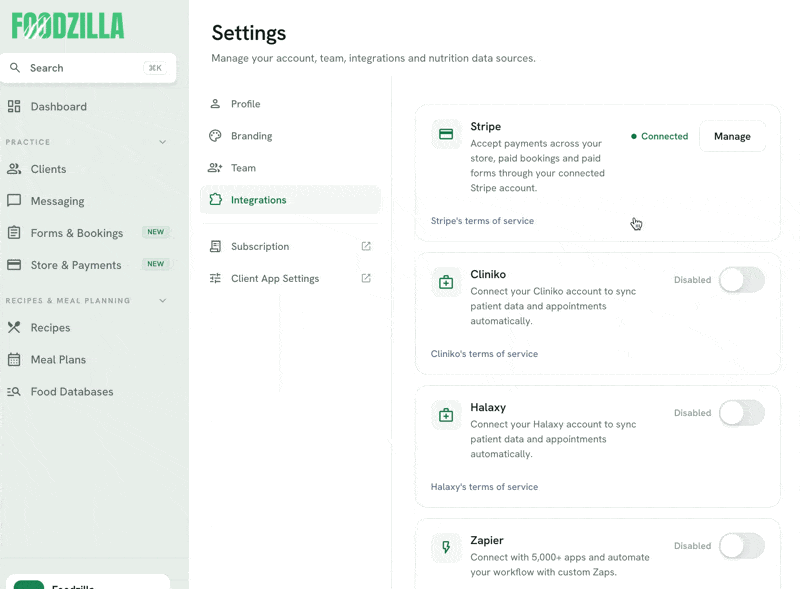Click the Subscription receipt icon
This screenshot has height=589, width=800.
[x=215, y=247]
